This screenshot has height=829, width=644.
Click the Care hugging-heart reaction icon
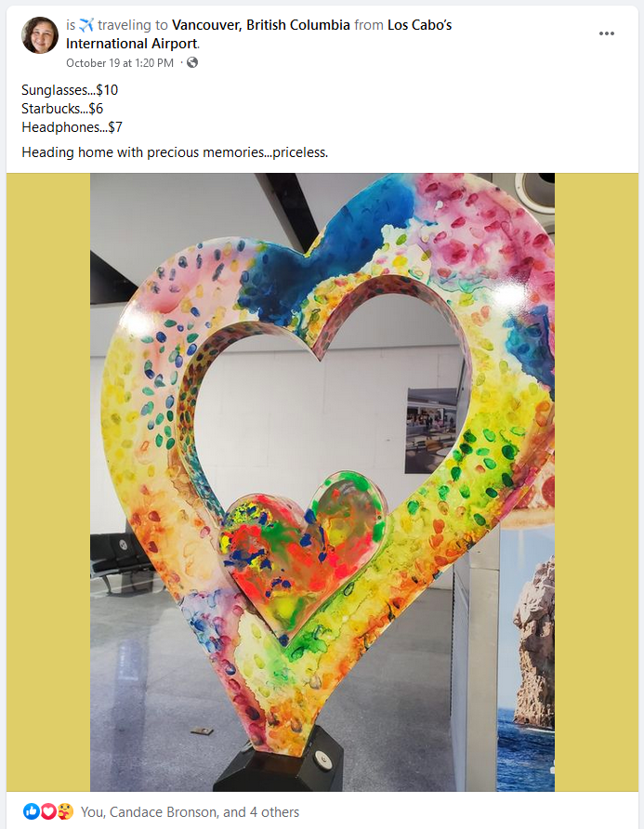click(x=65, y=811)
